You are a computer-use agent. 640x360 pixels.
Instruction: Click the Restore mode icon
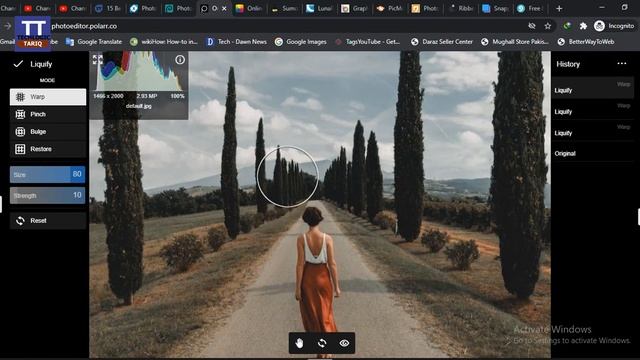pyautogui.click(x=20, y=149)
